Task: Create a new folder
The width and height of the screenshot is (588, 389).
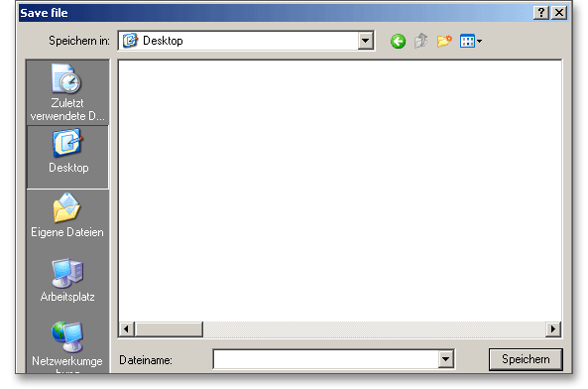Action: 444,41
